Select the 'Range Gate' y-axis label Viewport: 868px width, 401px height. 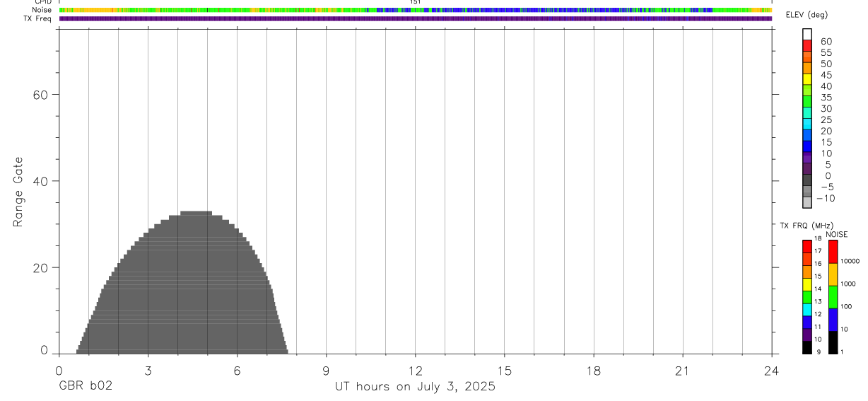[19, 192]
